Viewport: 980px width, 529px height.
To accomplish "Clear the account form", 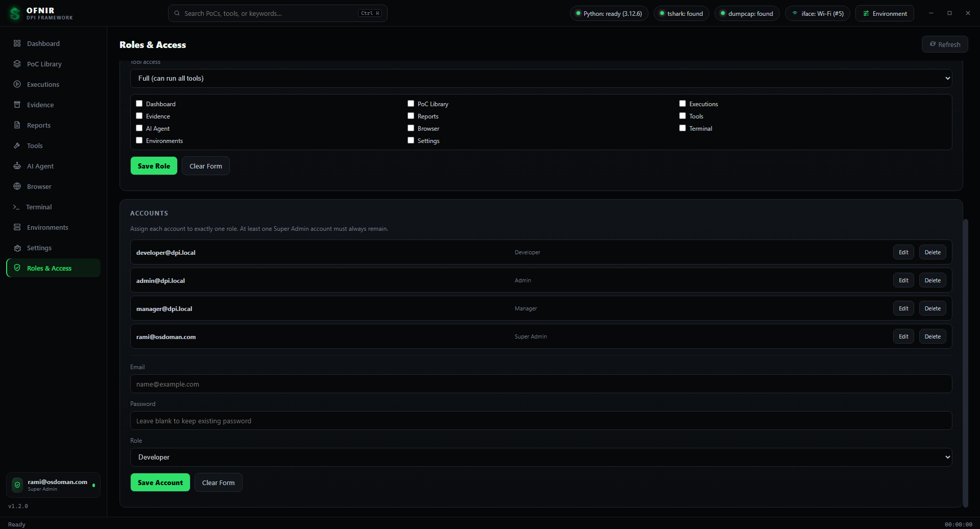I will coord(219,483).
